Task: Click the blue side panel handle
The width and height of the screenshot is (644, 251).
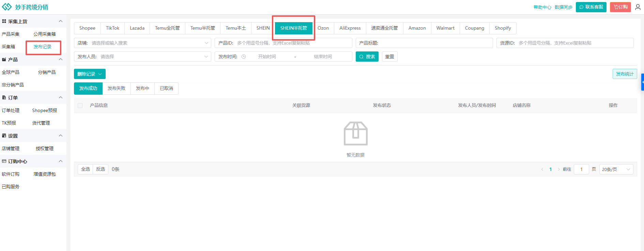Action: point(643,82)
